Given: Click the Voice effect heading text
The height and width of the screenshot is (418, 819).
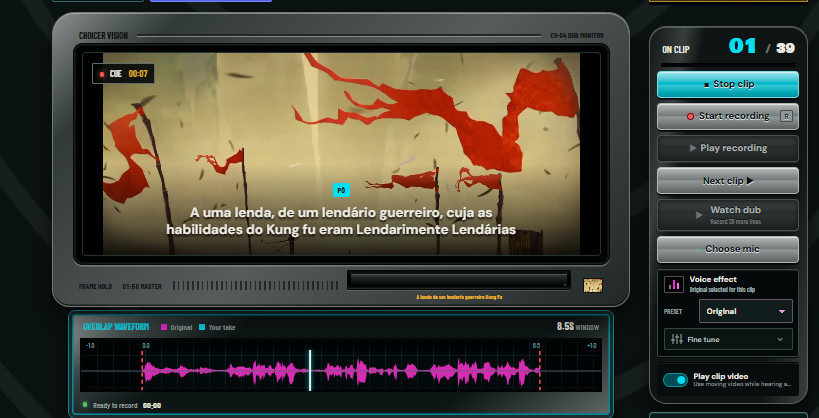Looking at the screenshot, I should 713,279.
